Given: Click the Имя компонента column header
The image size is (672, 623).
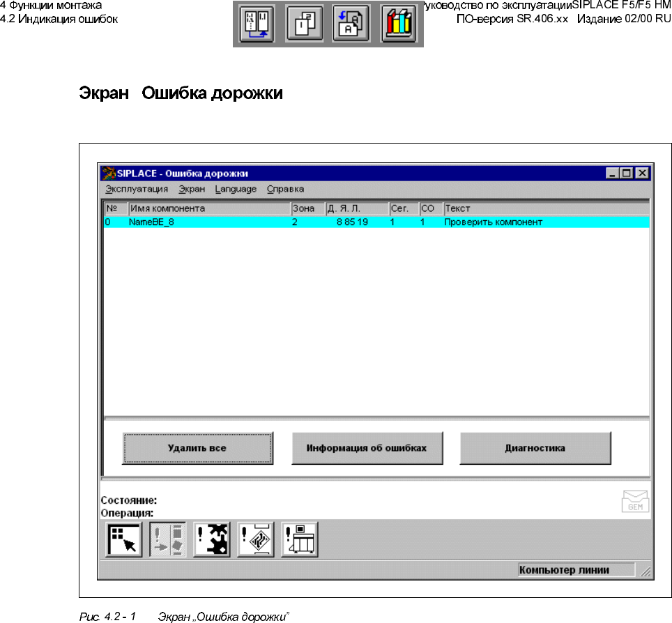Looking at the screenshot, I should (210, 208).
